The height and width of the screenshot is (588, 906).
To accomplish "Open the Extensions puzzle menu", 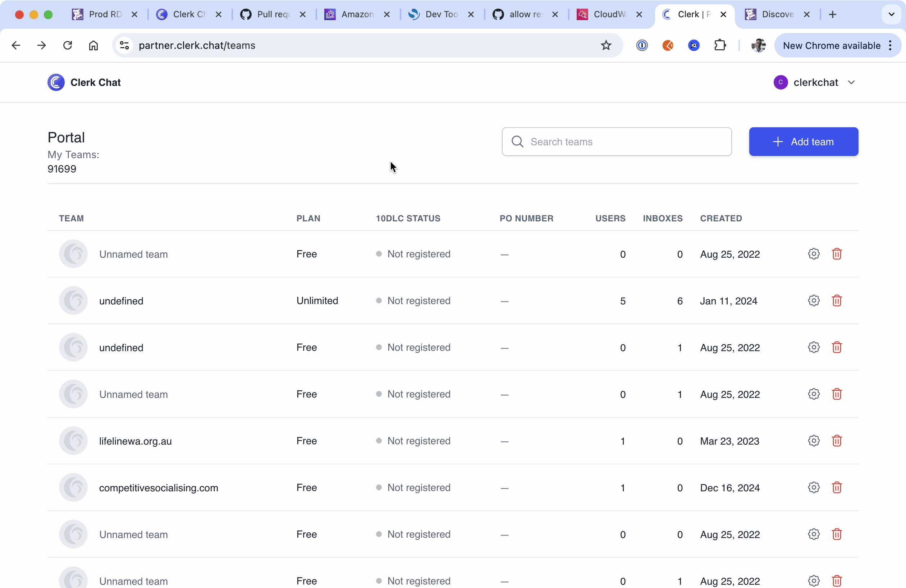I will coord(720,46).
